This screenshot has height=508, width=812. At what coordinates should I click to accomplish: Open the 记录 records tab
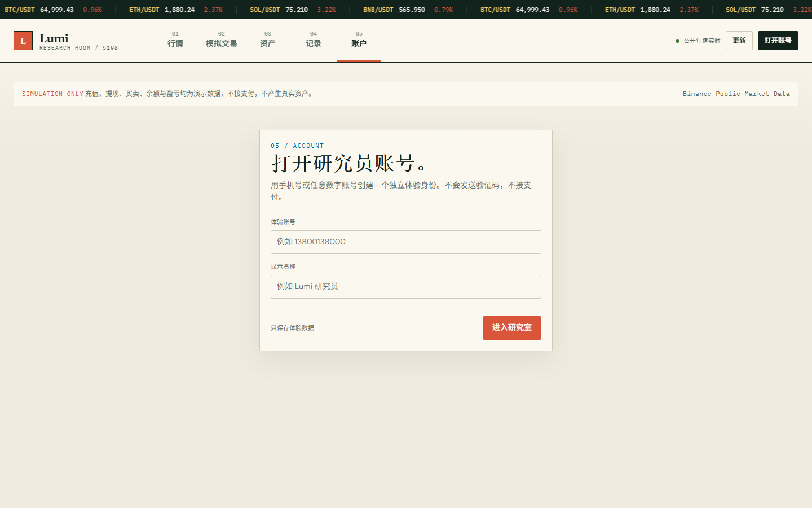tap(314, 40)
